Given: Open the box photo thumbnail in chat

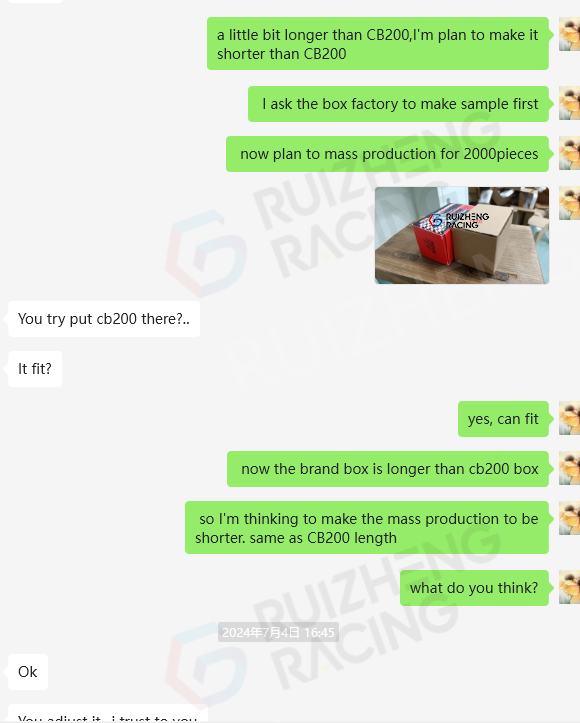Looking at the screenshot, I should tap(462, 235).
